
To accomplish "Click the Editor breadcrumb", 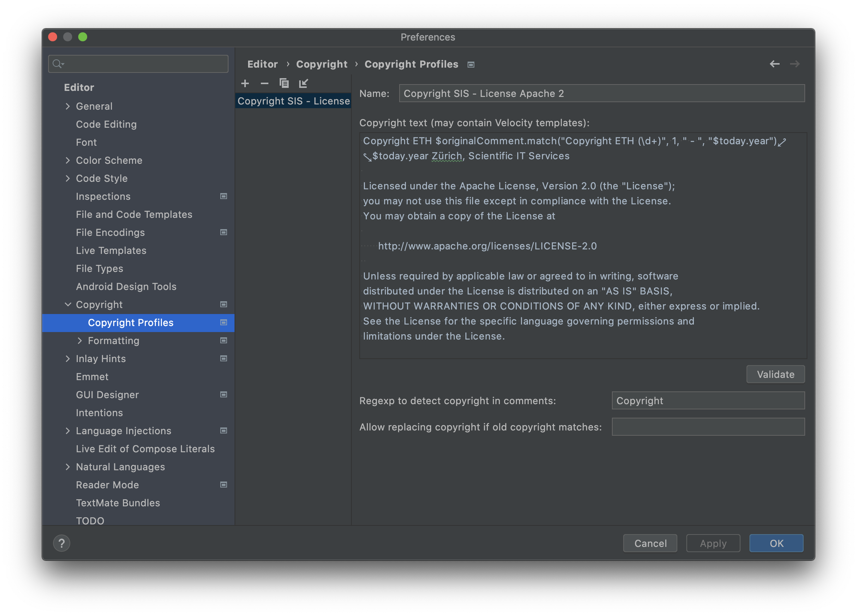I will [263, 64].
